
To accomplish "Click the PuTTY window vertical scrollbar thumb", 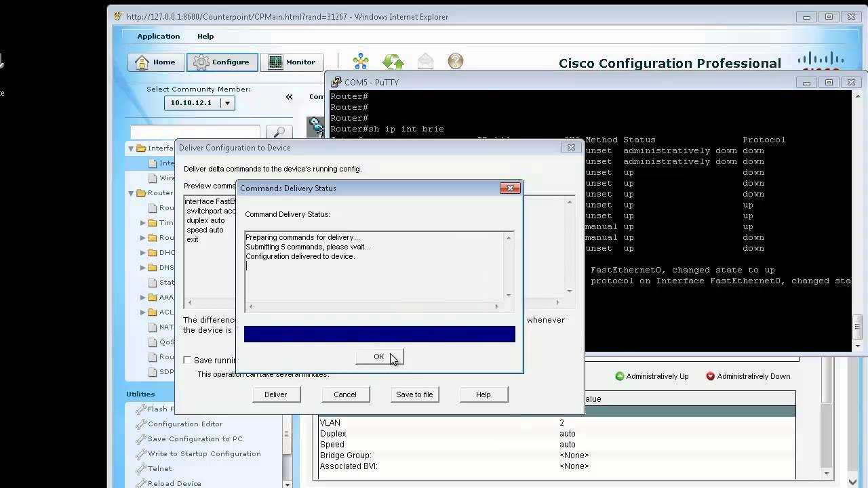I will coord(858,325).
